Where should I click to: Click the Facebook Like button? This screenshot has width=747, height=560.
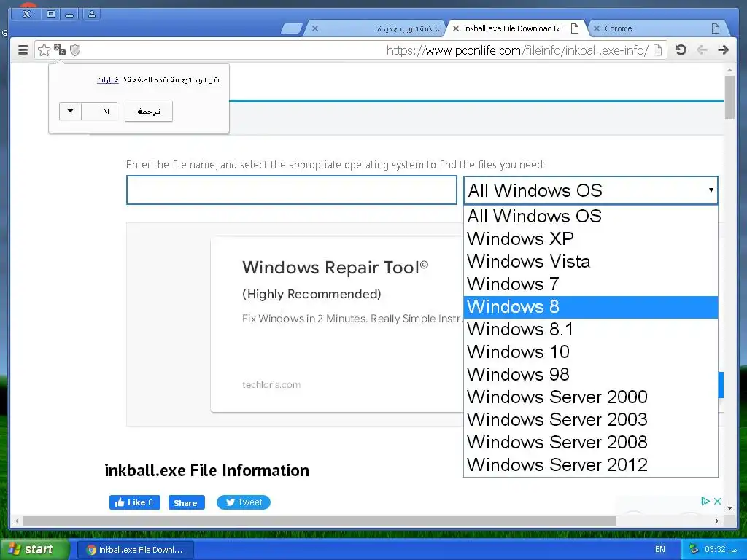(x=135, y=502)
